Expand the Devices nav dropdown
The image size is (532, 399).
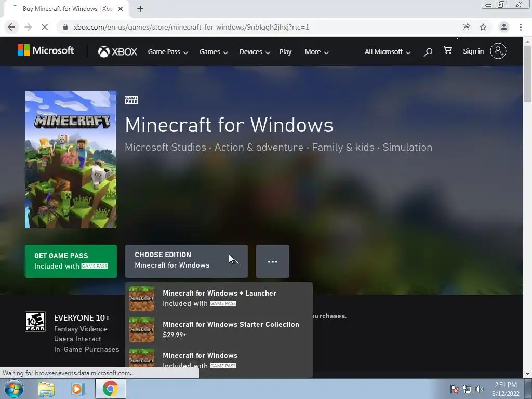coord(255,52)
